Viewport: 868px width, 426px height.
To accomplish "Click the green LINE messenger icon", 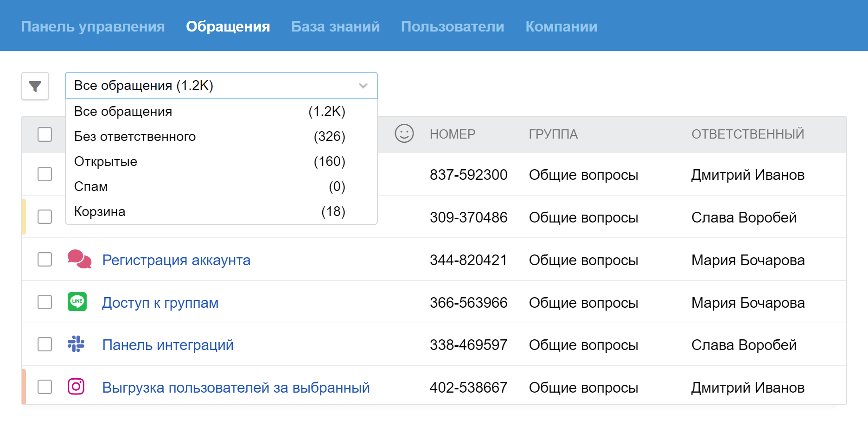I will pyautogui.click(x=77, y=302).
